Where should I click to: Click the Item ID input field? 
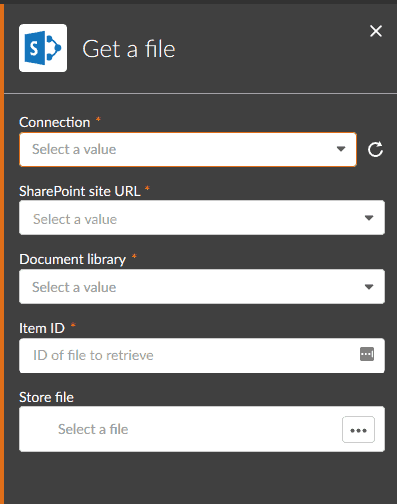coord(202,356)
